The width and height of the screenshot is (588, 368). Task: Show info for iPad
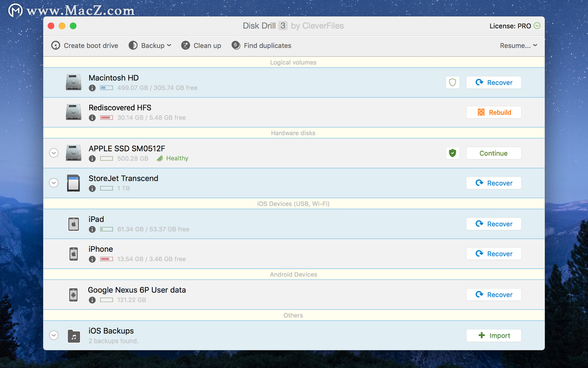[92, 229]
